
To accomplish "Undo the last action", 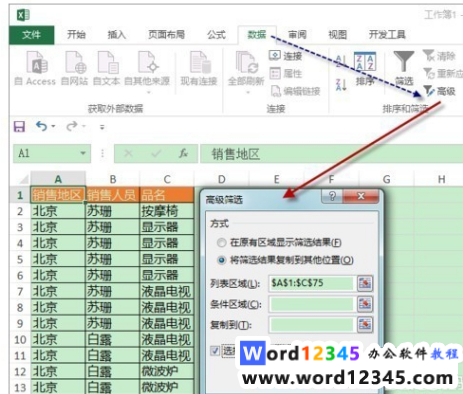I will point(41,127).
